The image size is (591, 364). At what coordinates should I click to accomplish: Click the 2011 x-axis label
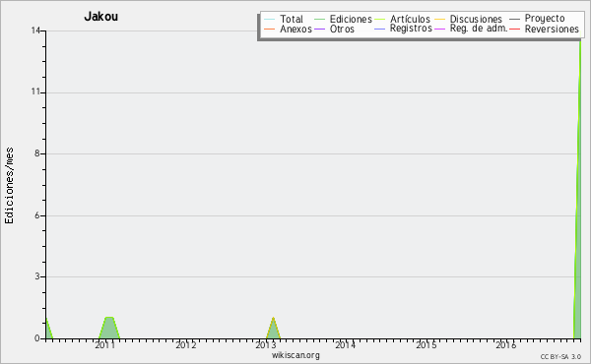[104, 344]
